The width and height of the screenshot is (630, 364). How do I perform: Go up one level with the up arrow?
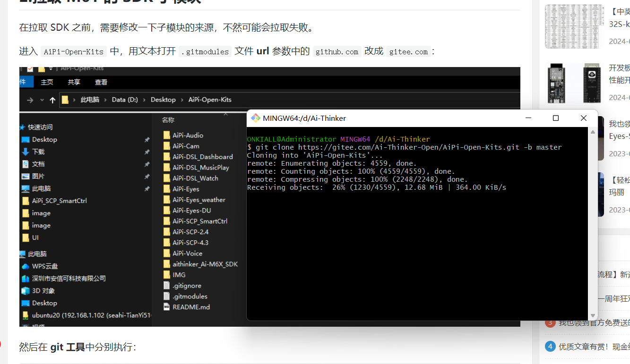52,100
